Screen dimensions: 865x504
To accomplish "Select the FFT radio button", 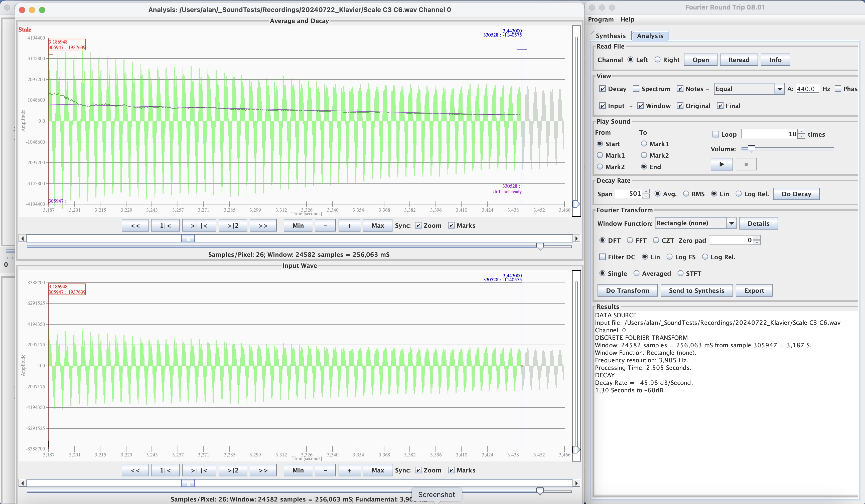I will [630, 240].
